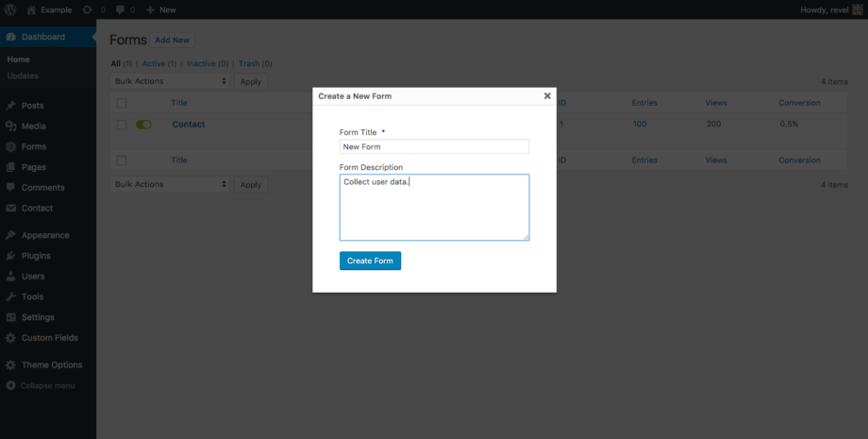Open the New menu in admin bar
The image size is (868, 439).
[161, 9]
